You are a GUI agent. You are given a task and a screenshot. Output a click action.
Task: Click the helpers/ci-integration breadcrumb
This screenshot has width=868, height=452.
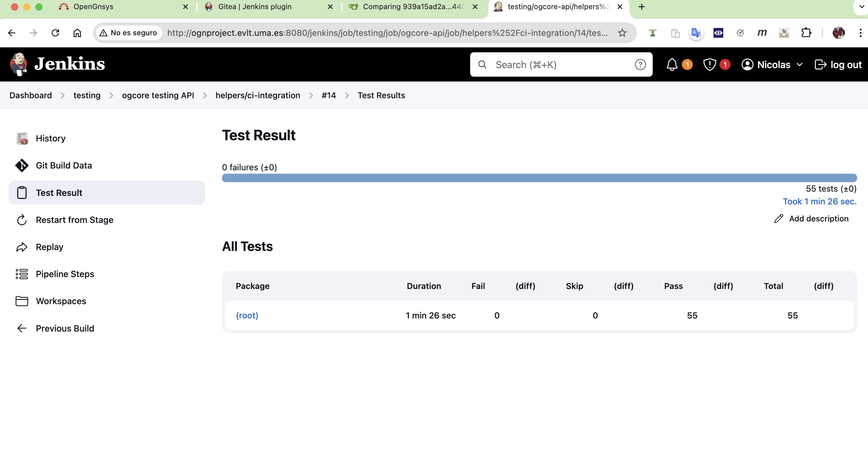(x=258, y=96)
